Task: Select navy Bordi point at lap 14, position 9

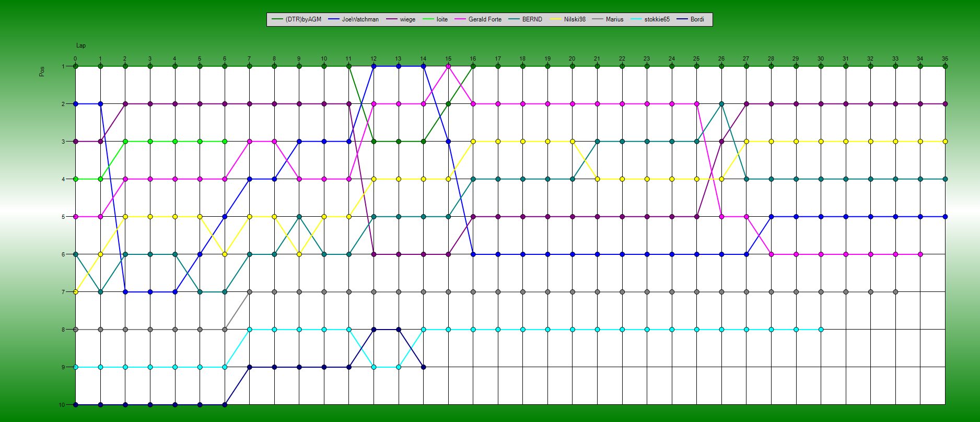Action: 423,367
